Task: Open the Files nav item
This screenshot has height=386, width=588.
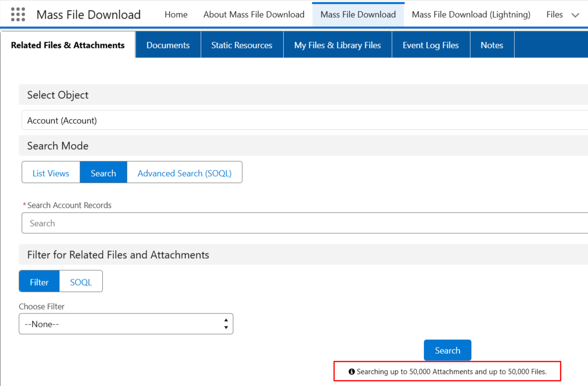Action: pyautogui.click(x=554, y=14)
